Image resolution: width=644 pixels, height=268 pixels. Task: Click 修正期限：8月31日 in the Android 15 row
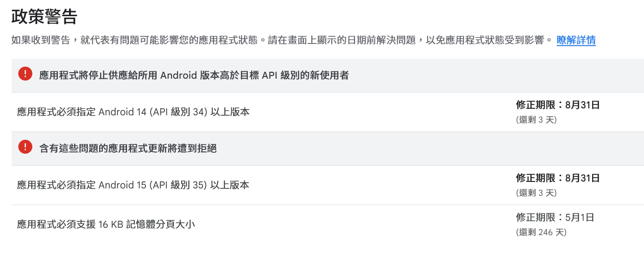[x=558, y=178]
